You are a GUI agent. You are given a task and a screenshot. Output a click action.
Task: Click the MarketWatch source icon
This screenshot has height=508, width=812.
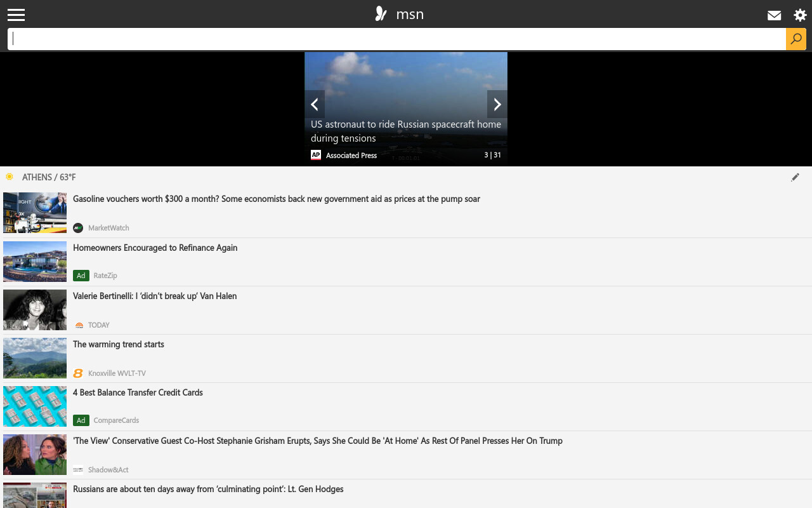(78, 227)
